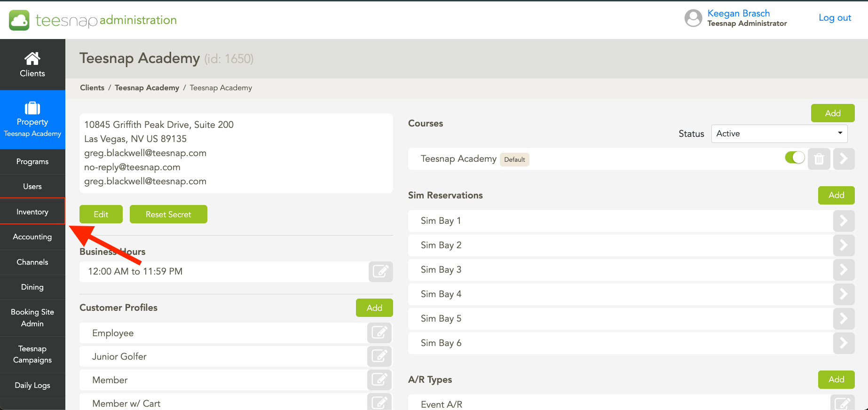
Task: Add a Sim Reservation
Action: click(836, 195)
